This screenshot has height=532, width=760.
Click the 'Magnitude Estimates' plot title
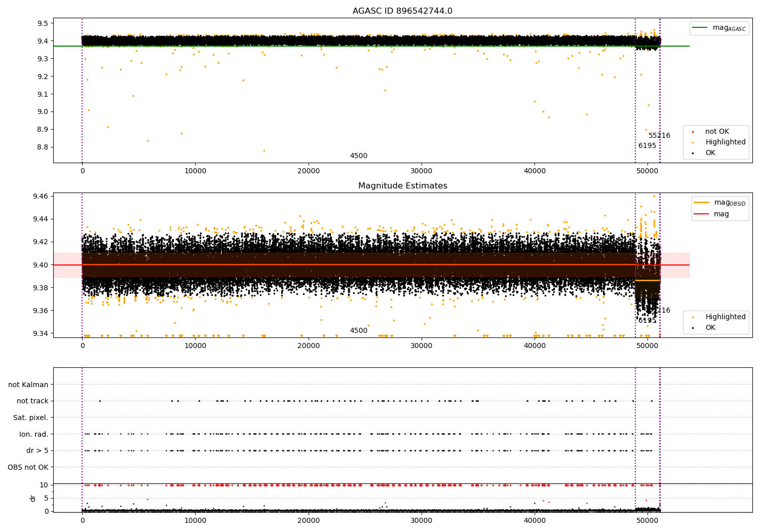pos(402,186)
